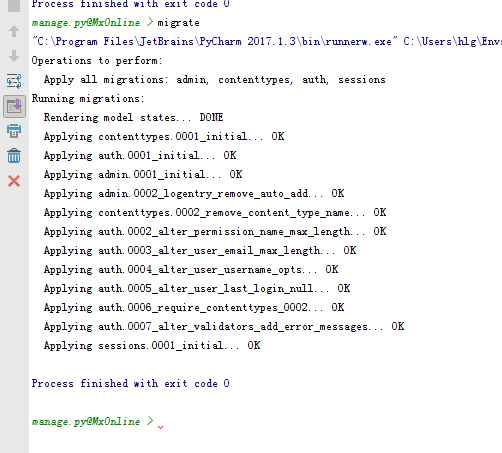Click the Print console output icon
This screenshot has width=502, height=453.
[14, 131]
